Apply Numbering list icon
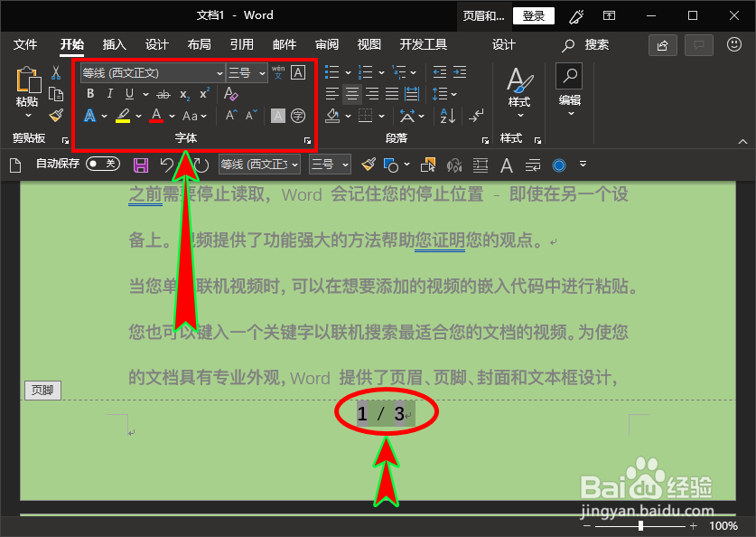 click(x=366, y=72)
